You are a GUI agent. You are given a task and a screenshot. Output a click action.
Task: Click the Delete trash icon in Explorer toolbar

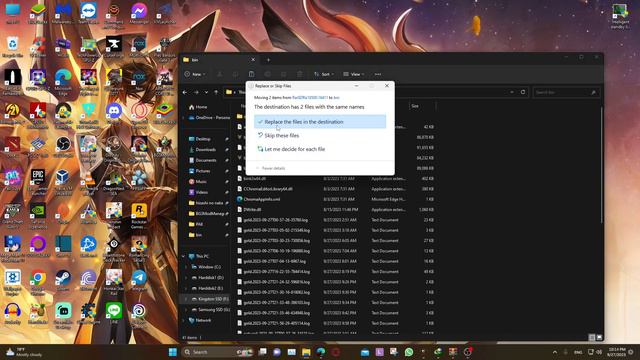click(300, 74)
